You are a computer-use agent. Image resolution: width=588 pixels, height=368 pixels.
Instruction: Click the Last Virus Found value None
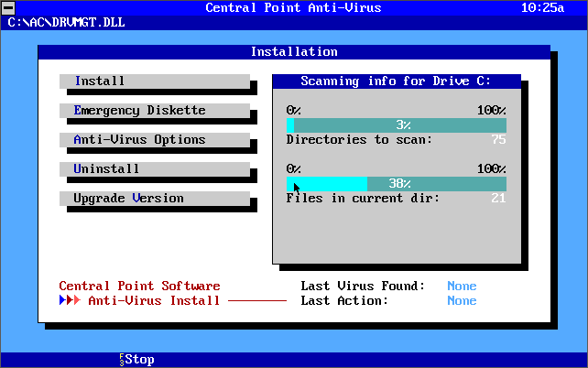pos(462,287)
